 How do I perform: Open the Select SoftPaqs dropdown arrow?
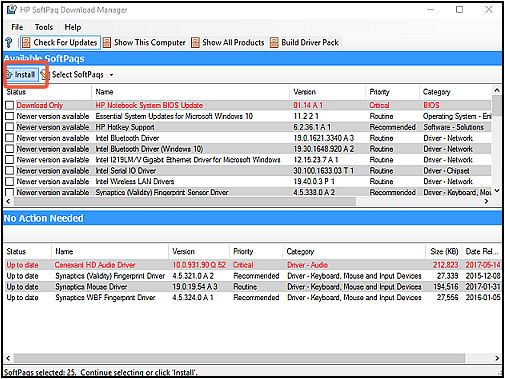click(111, 75)
